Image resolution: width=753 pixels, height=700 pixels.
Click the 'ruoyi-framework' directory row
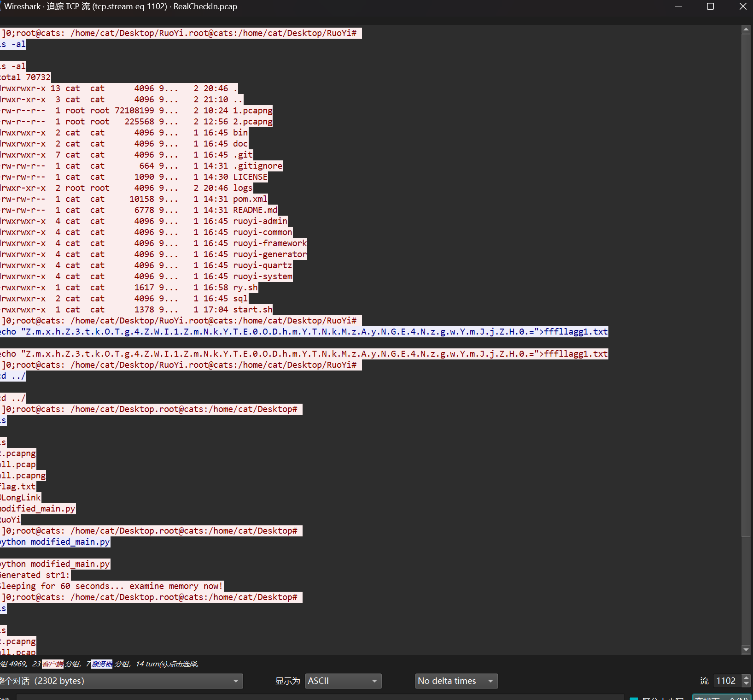(154, 243)
